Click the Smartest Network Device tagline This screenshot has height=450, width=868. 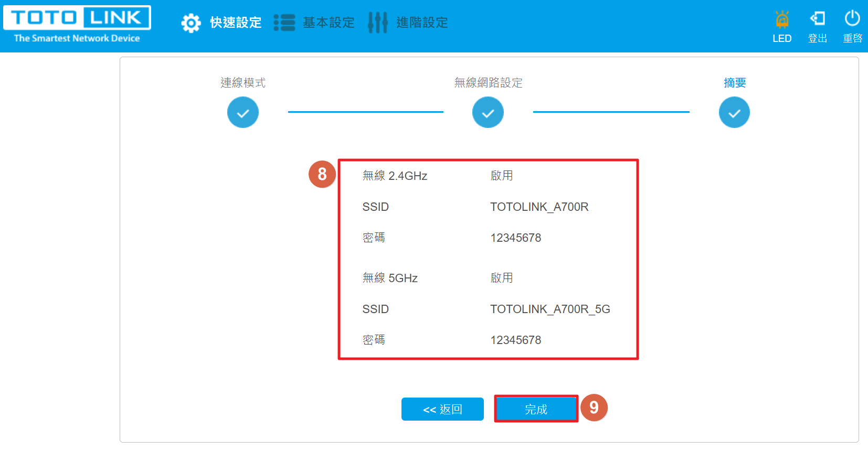point(77,38)
